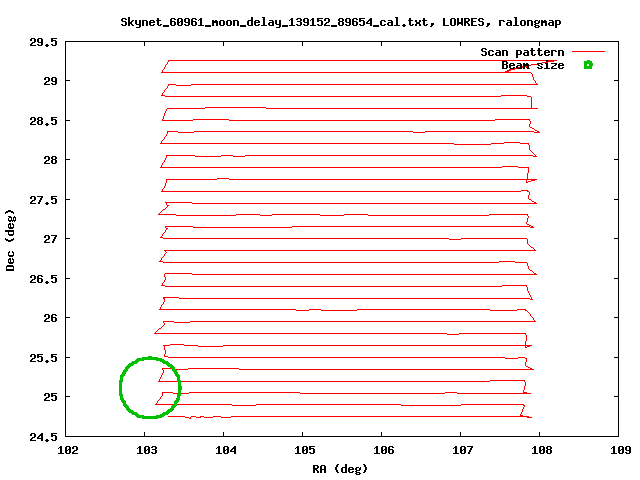
Task: Click the 107 tick on RA axis
Action: coord(461,450)
